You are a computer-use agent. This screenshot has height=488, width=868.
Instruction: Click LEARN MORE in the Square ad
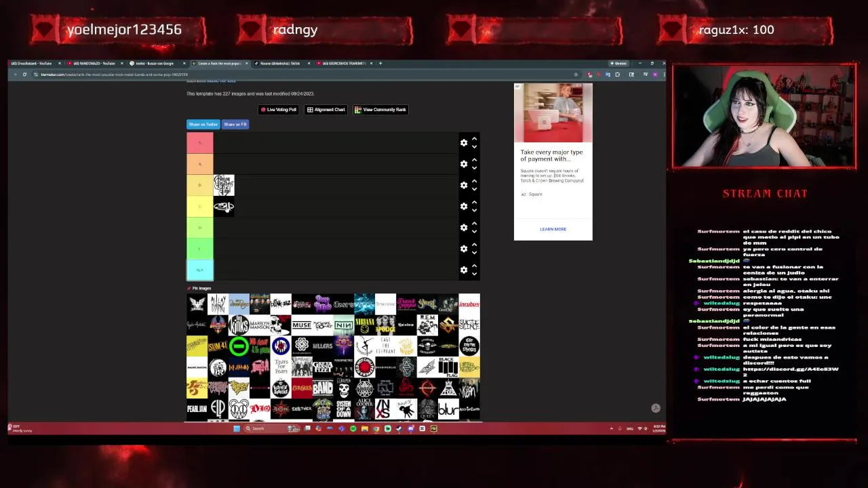coord(553,229)
